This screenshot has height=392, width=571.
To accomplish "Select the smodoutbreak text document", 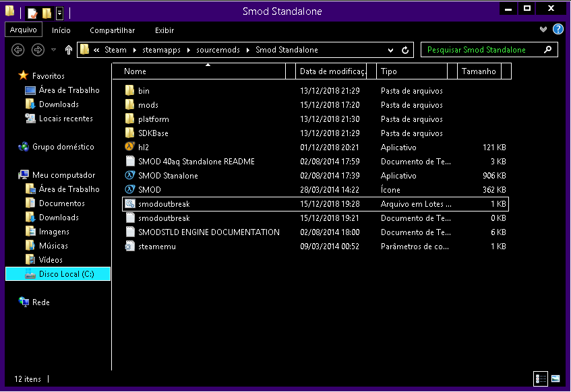I will click(315, 218).
